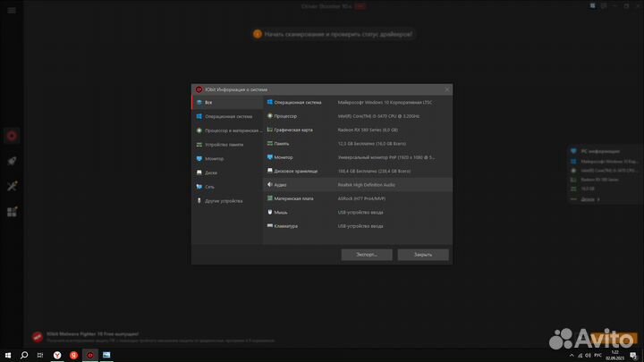
Task: Click the RAM icon in the Память row
Action: (270, 143)
